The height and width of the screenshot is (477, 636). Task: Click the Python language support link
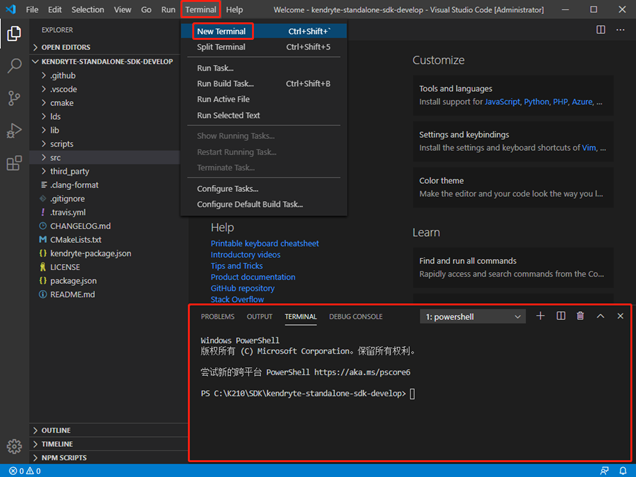point(536,102)
